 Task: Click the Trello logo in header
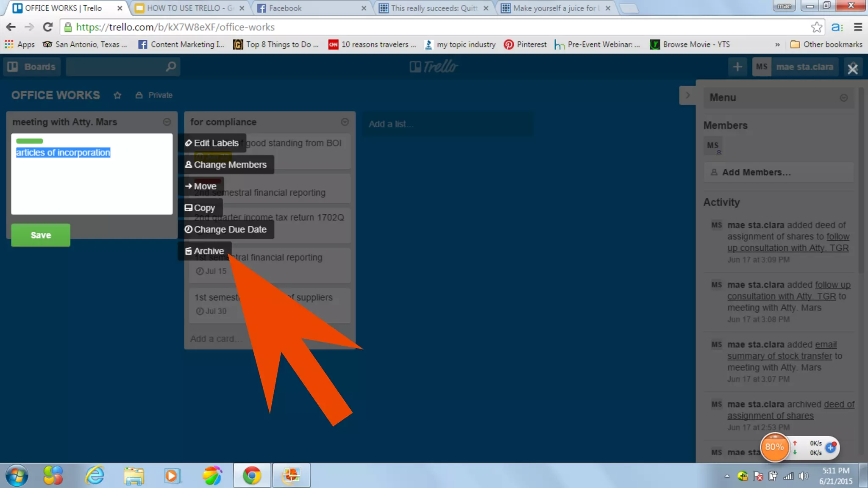(434, 67)
